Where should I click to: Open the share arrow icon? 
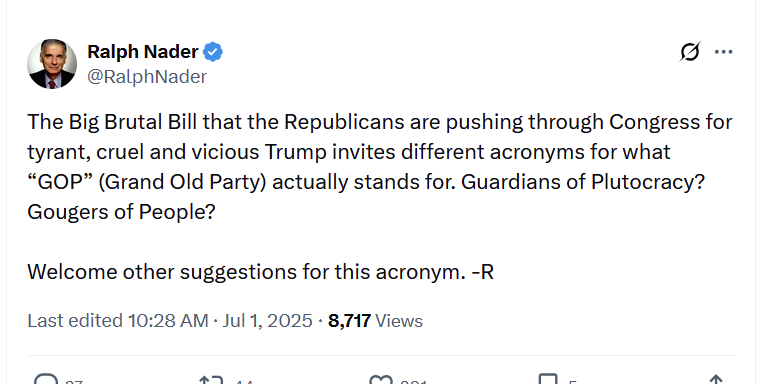pyautogui.click(x=716, y=380)
